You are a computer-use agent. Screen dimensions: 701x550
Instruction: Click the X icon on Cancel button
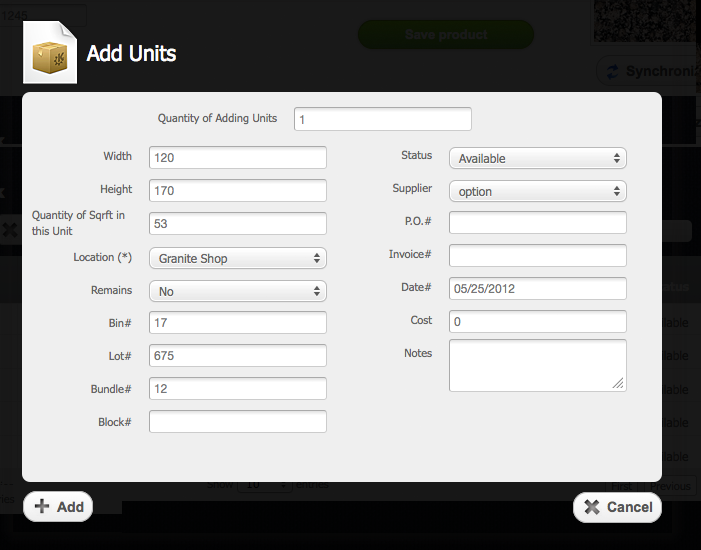591,507
